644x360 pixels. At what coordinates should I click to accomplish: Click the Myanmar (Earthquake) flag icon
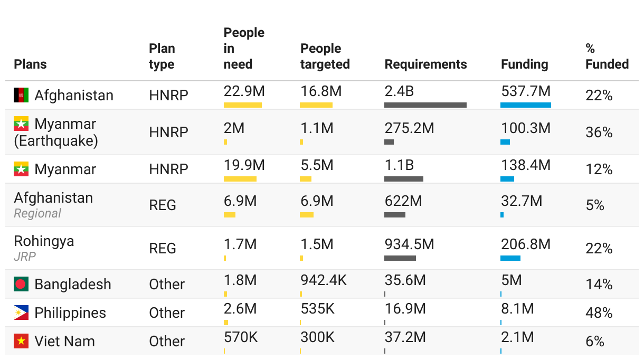[x=21, y=124]
